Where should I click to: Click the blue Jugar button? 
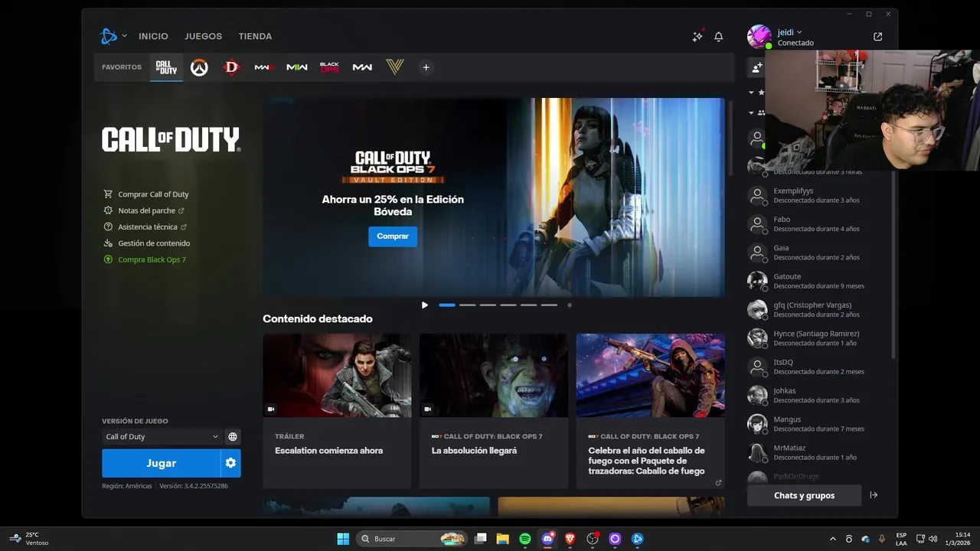[161, 463]
